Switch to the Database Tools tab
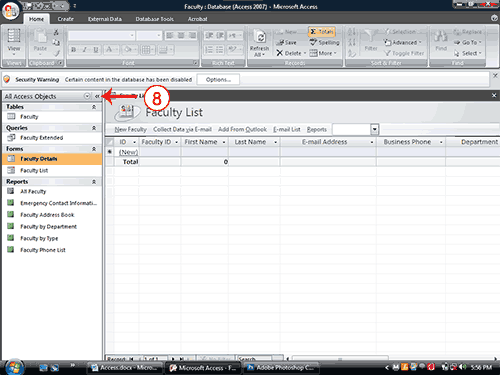The width and height of the screenshot is (500, 375). pos(154,19)
